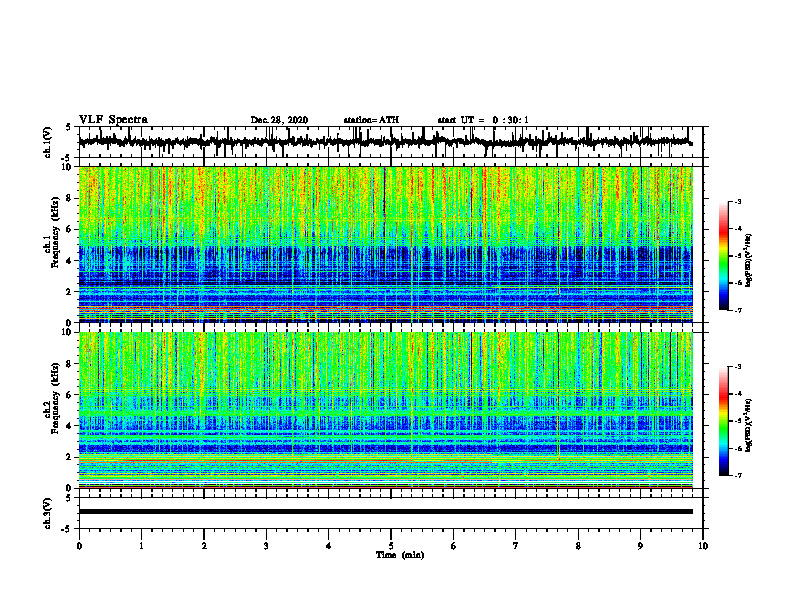
Task: Click the "8" kHz tick on ch.1 frequency axis
Action: [x=69, y=198]
